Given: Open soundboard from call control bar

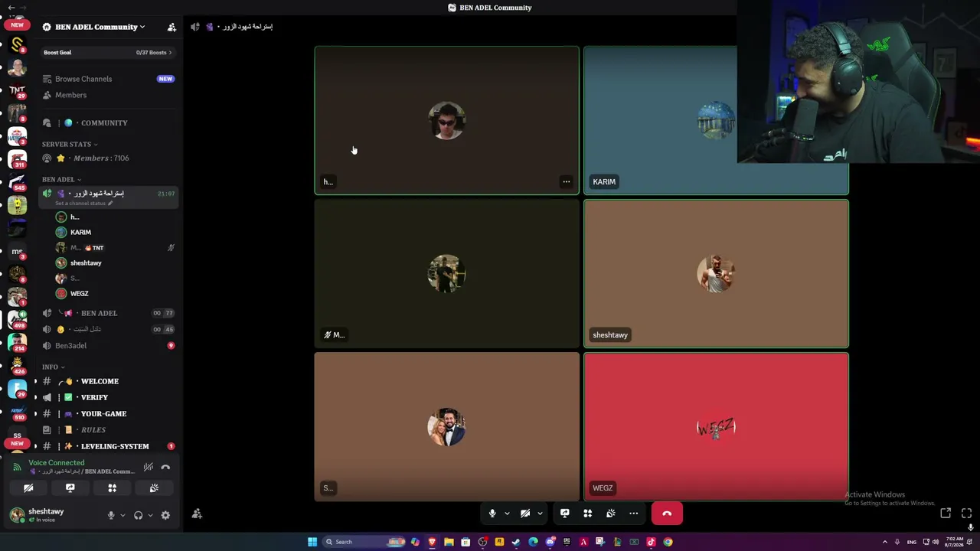Looking at the screenshot, I should pos(611,514).
